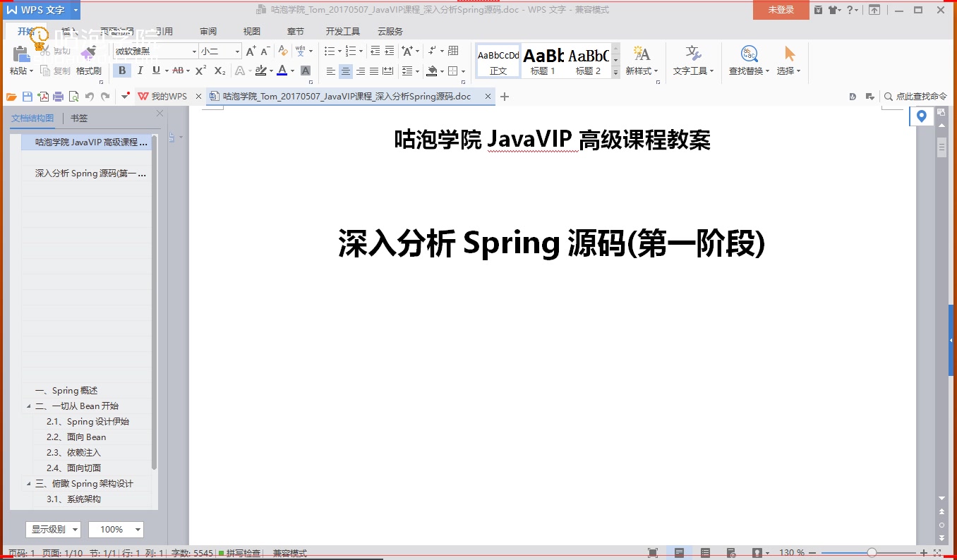
Task: Clear formatting with the eraser icon
Action: 283,51
